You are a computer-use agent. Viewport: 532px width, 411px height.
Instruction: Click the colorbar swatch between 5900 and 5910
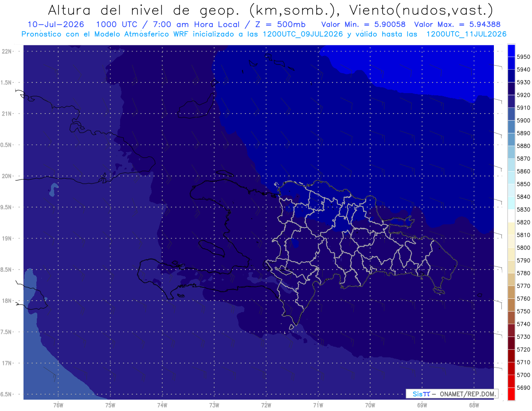511,114
